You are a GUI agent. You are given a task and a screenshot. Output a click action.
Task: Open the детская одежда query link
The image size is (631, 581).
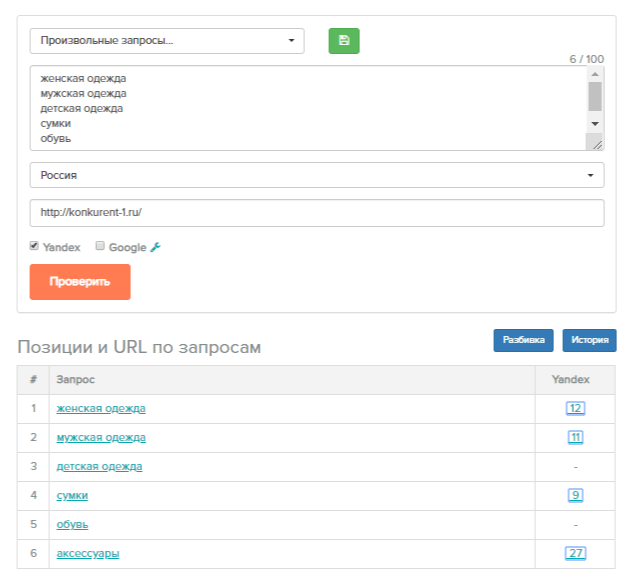[x=99, y=466]
